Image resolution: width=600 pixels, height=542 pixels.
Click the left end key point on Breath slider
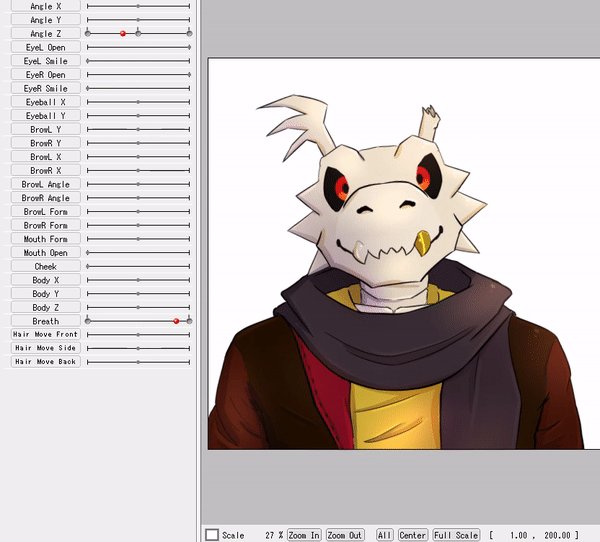(88, 321)
